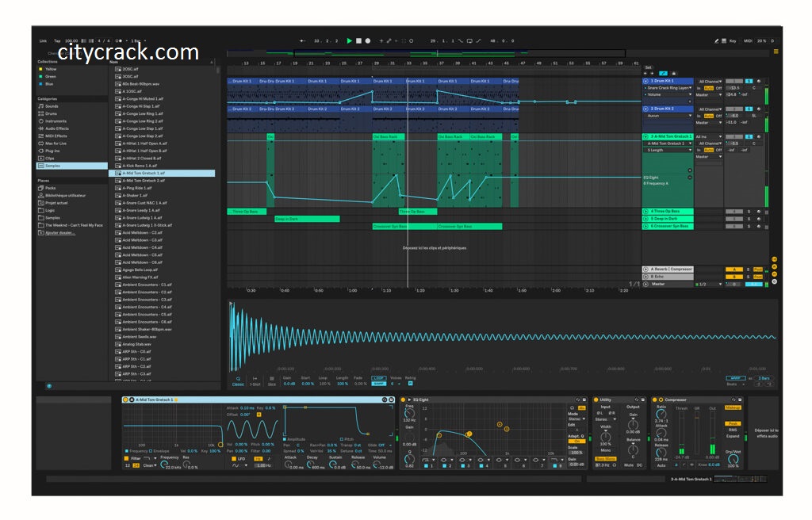Toggle the lock envelopes icon below Set
The width and height of the screenshot is (812, 520).
(x=674, y=74)
